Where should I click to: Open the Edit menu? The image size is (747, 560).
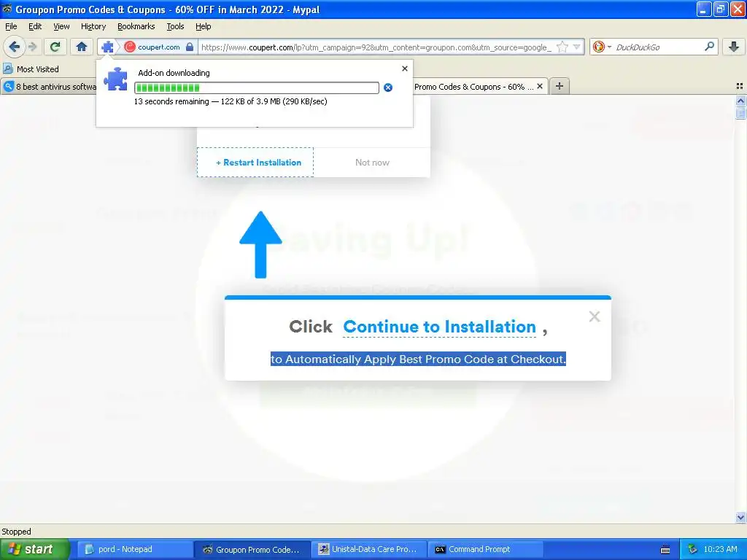(x=35, y=26)
